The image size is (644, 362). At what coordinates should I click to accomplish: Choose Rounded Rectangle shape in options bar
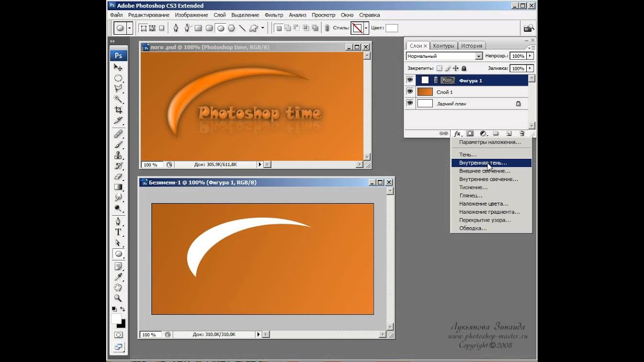point(209,28)
